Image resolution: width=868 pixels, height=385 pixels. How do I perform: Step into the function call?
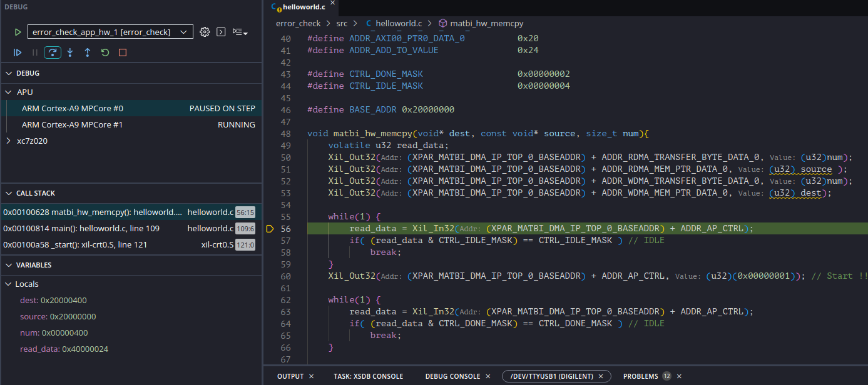tap(70, 52)
